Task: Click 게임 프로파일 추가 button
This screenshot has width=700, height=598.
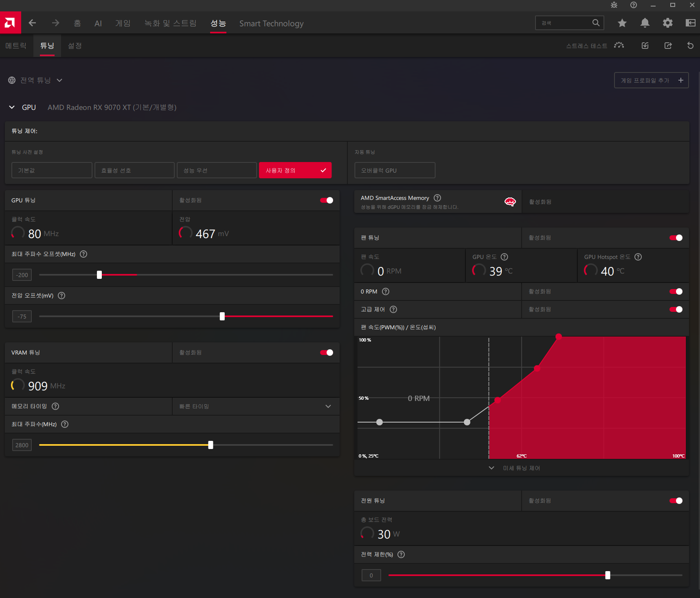Action: pos(651,80)
